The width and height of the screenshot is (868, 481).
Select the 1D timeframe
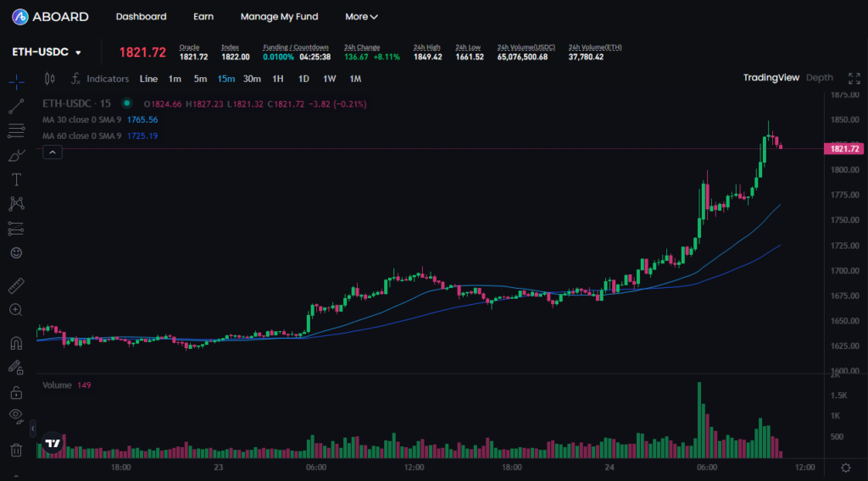coord(303,79)
